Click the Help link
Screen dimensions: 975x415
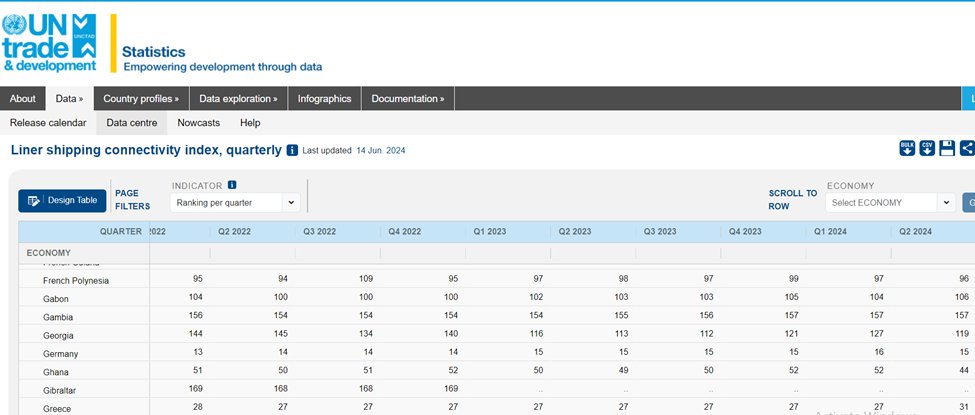click(x=250, y=123)
